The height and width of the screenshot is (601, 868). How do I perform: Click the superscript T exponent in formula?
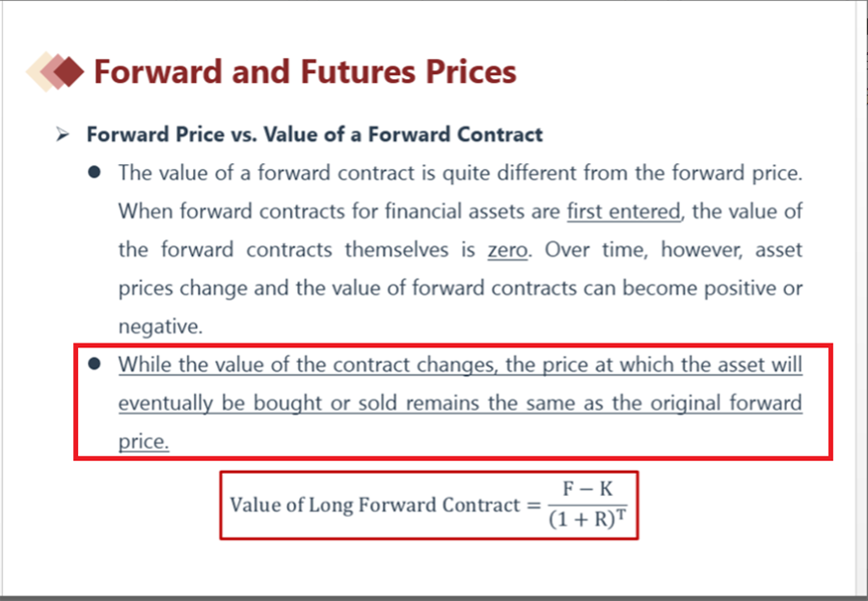point(622,515)
